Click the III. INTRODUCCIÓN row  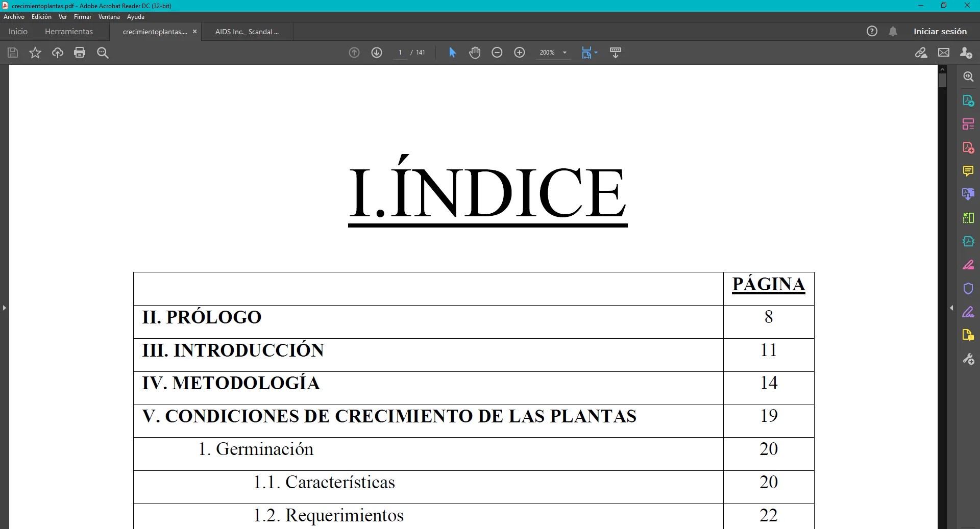pyautogui.click(x=474, y=355)
